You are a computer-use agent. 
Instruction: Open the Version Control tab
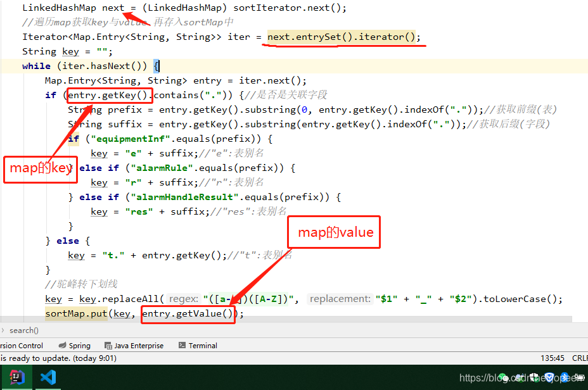[22, 346]
